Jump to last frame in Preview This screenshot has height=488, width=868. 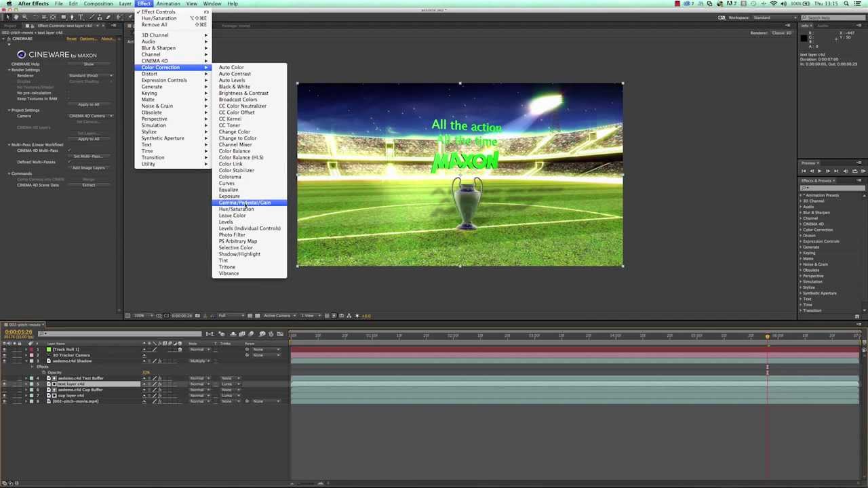click(836, 171)
